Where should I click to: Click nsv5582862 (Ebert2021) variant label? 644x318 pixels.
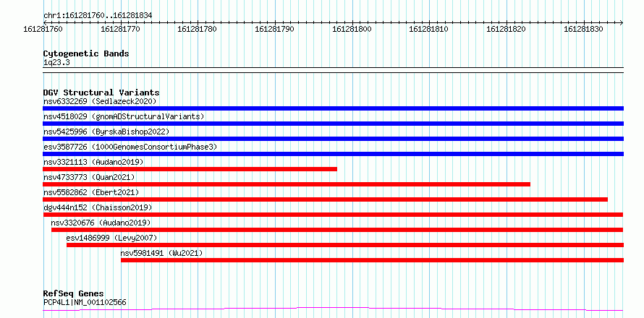(x=91, y=192)
